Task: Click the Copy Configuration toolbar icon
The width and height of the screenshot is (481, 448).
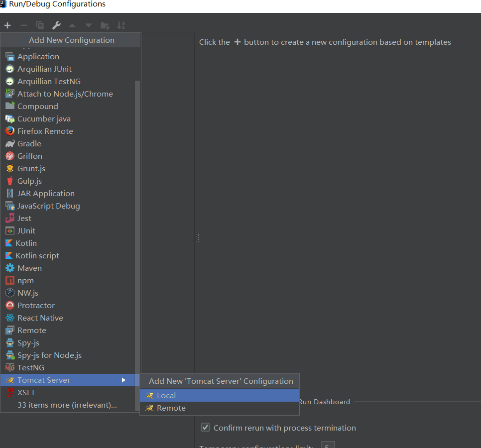Action: [40, 25]
